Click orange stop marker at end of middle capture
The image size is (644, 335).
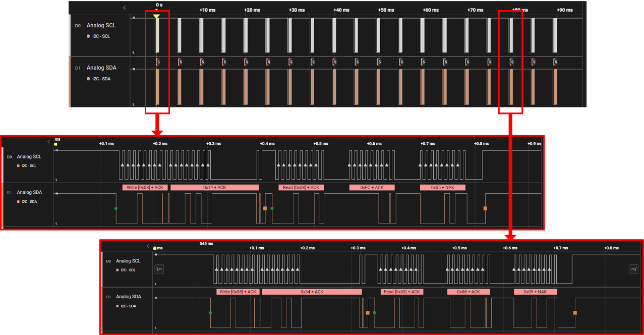(x=485, y=208)
